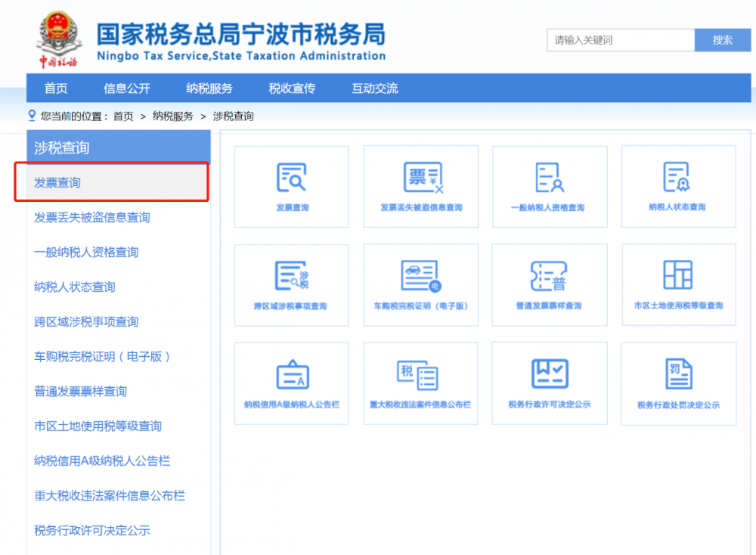Open the 市区土地使用税等级查询 icon
Image resolution: width=756 pixels, height=555 pixels.
click(678, 284)
